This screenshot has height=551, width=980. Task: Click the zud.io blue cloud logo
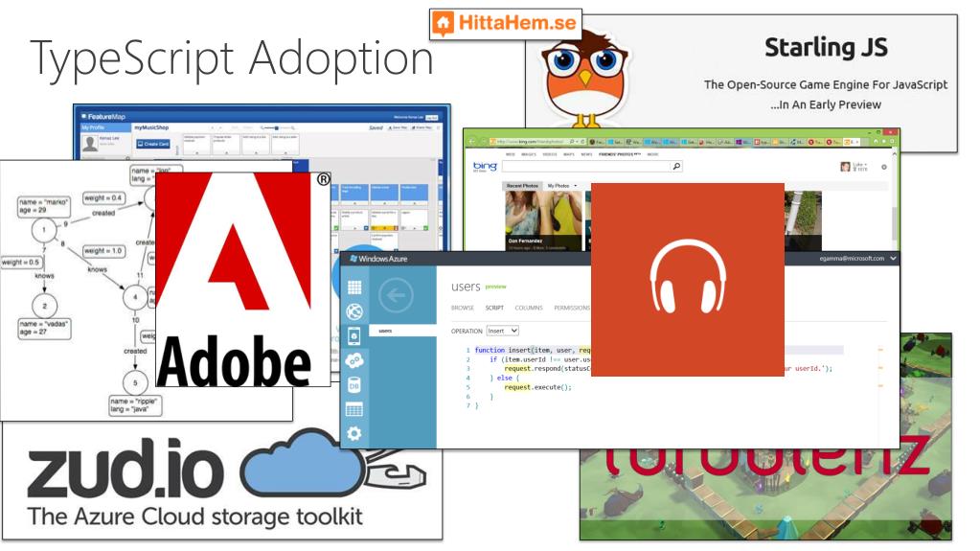click(x=302, y=461)
